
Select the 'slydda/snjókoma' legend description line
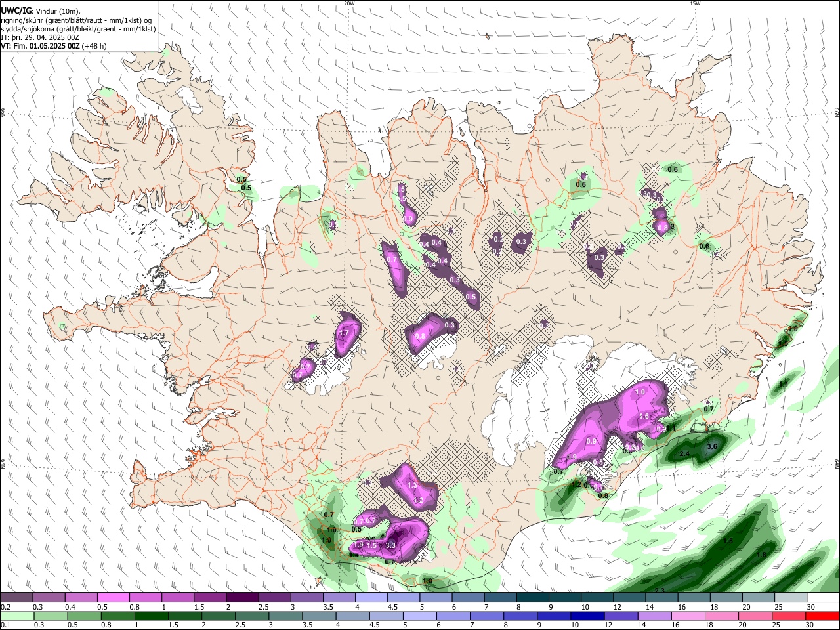click(78, 29)
